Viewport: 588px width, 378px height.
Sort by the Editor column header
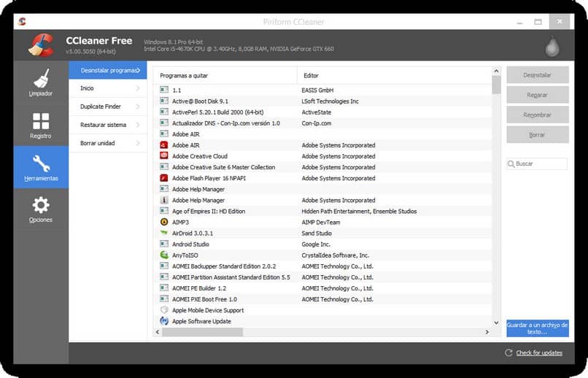[x=394, y=75]
